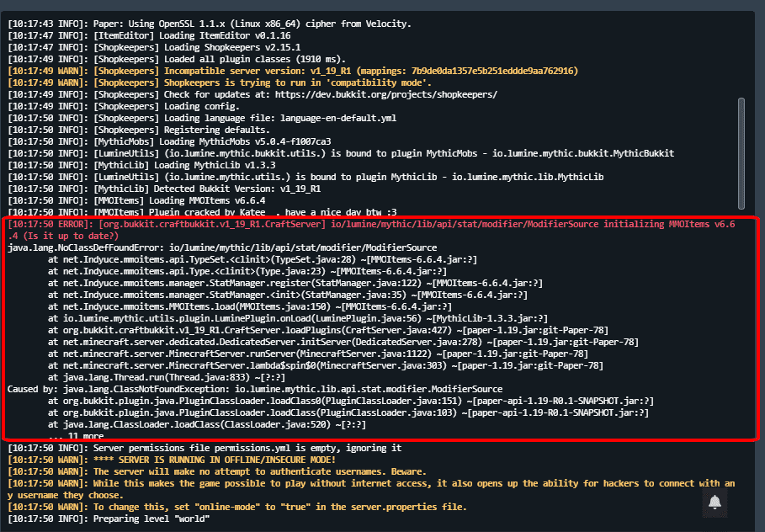Image resolution: width=765 pixels, height=532 pixels.
Task: Click 'MMOItems.load(MMOItems.java:150)' stack line
Action: coord(250,307)
